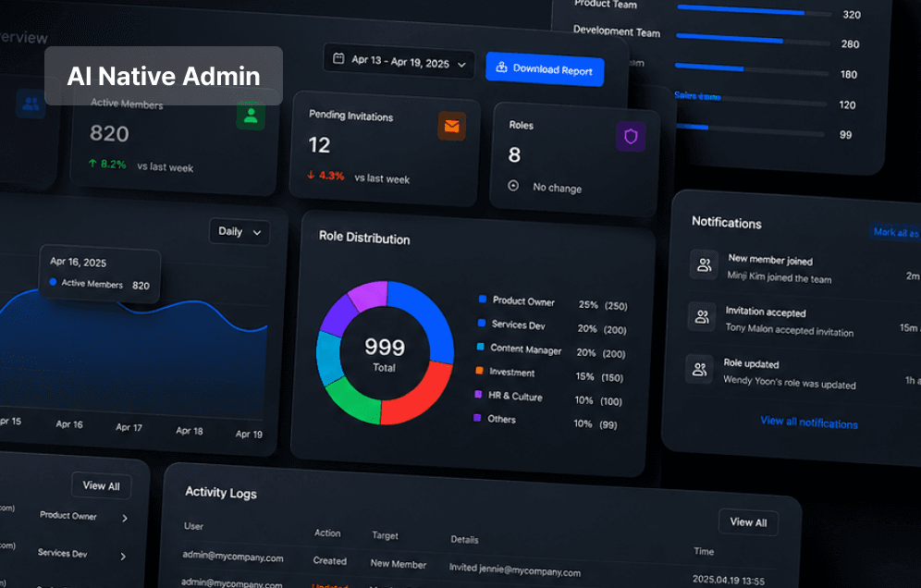Click the Product Owner blue legend swatch
The height and width of the screenshot is (588, 921).
(483, 299)
